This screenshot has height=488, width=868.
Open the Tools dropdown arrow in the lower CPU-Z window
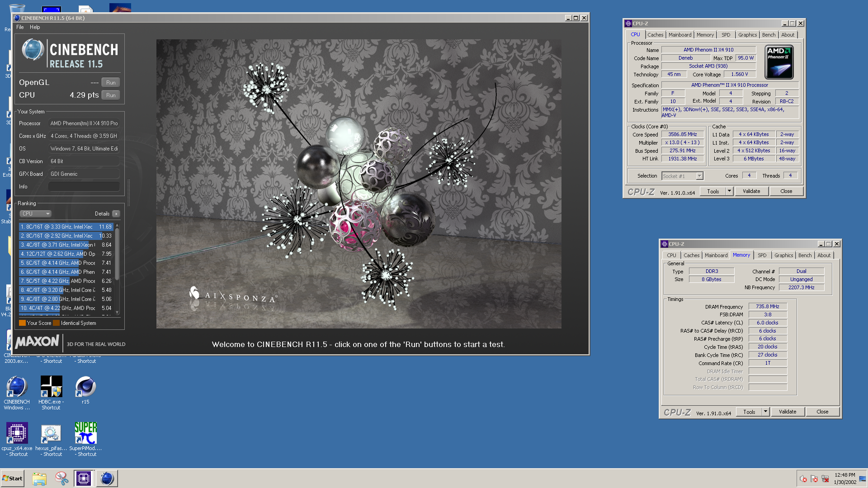coord(765,412)
